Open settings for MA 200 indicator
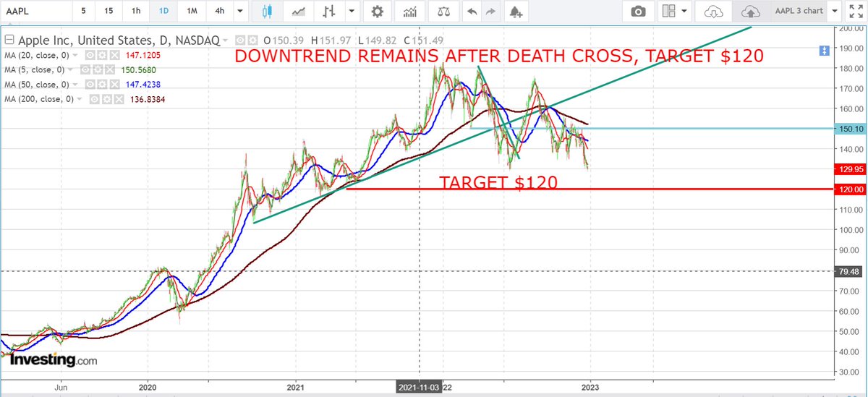Viewport: 868px width, 397px height. coord(106,99)
